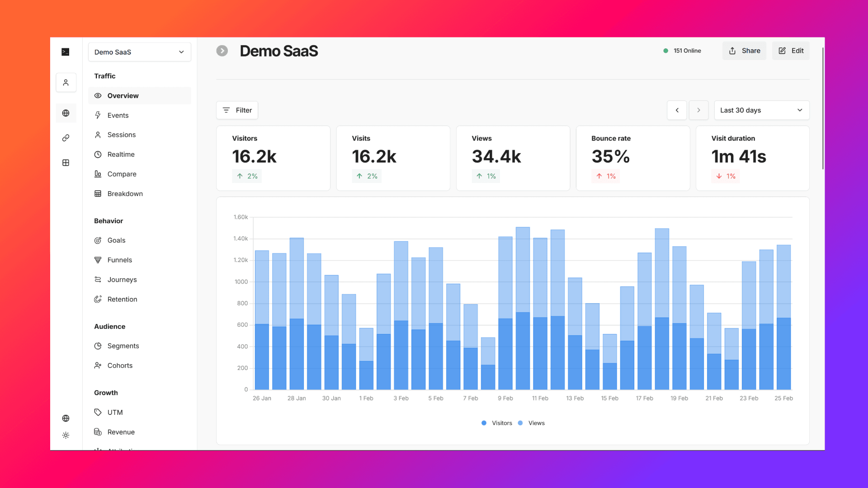Viewport: 868px width, 488px height.
Task: Open the Revenue page under Growth
Action: point(120,432)
